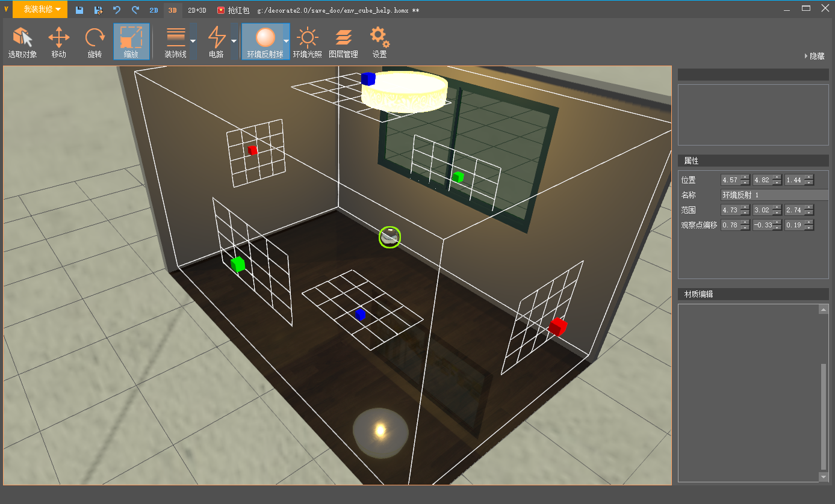Expand the 装饰线 dropdown arrow
The height and width of the screenshot is (504, 835).
pyautogui.click(x=193, y=41)
